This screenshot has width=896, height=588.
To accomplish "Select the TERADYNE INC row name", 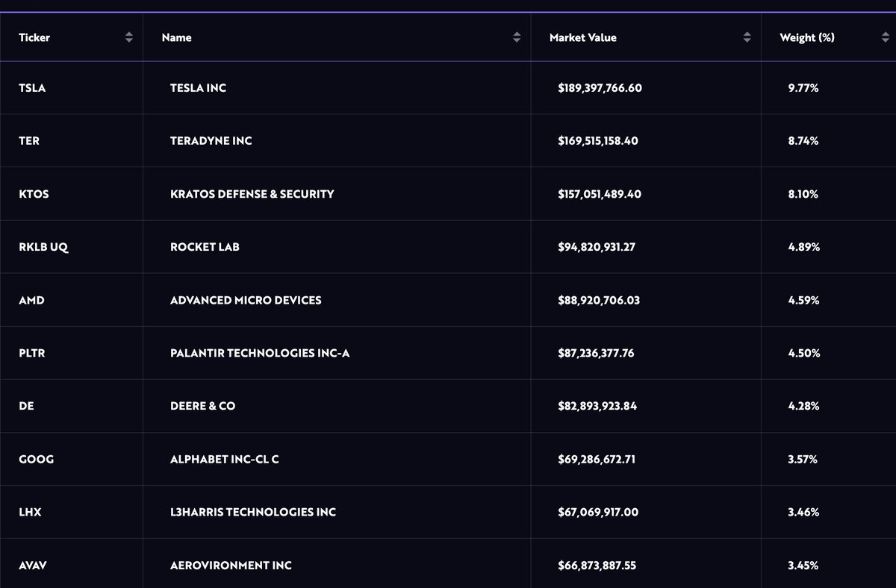I will [211, 141].
